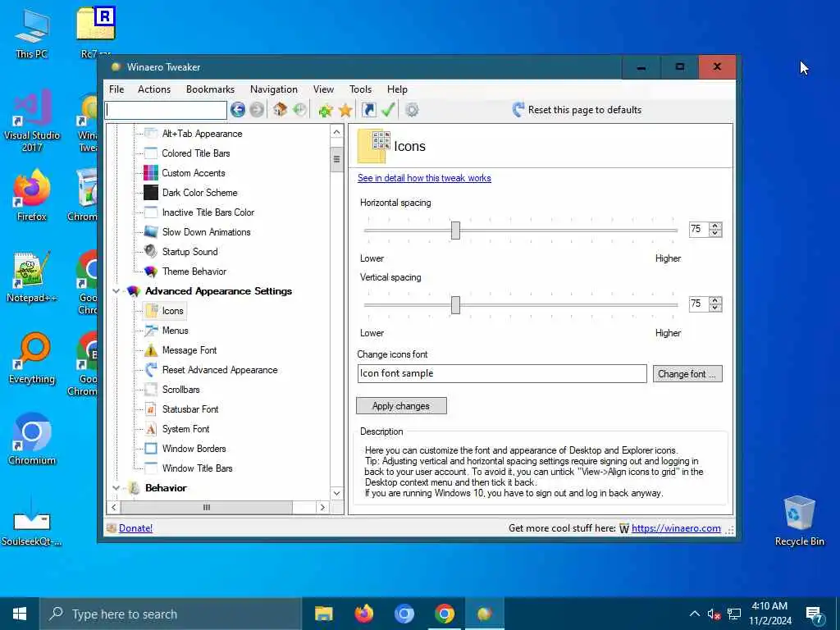Click the Windows Start button
The height and width of the screenshot is (630, 840).
click(20, 614)
